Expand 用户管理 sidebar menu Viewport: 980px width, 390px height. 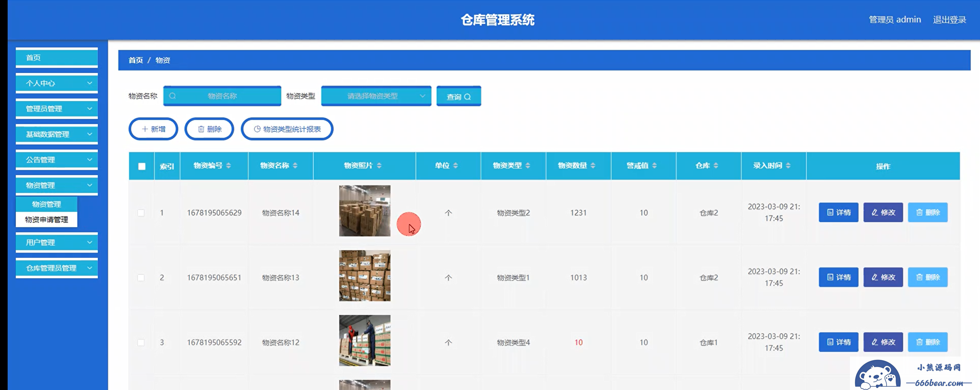(57, 242)
